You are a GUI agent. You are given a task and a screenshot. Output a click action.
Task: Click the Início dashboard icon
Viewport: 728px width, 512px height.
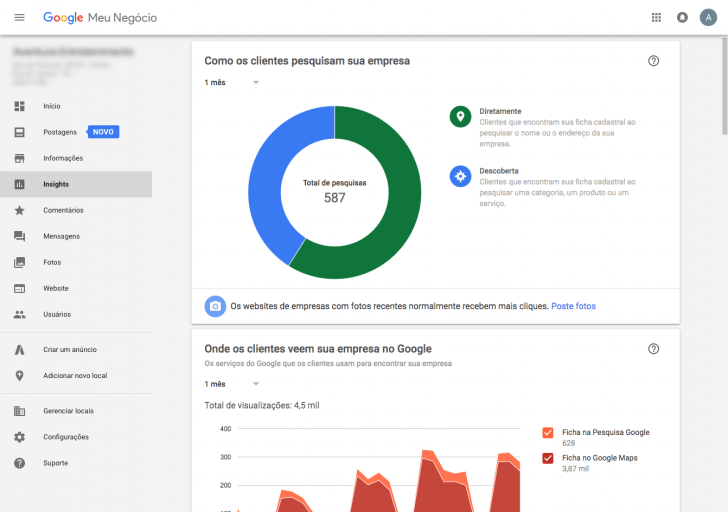(20, 106)
